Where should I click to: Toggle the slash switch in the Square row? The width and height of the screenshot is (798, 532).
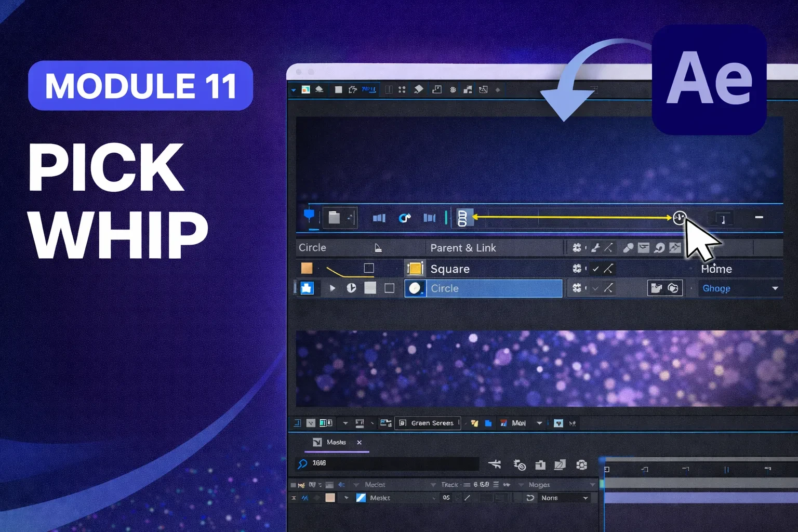[x=608, y=269]
